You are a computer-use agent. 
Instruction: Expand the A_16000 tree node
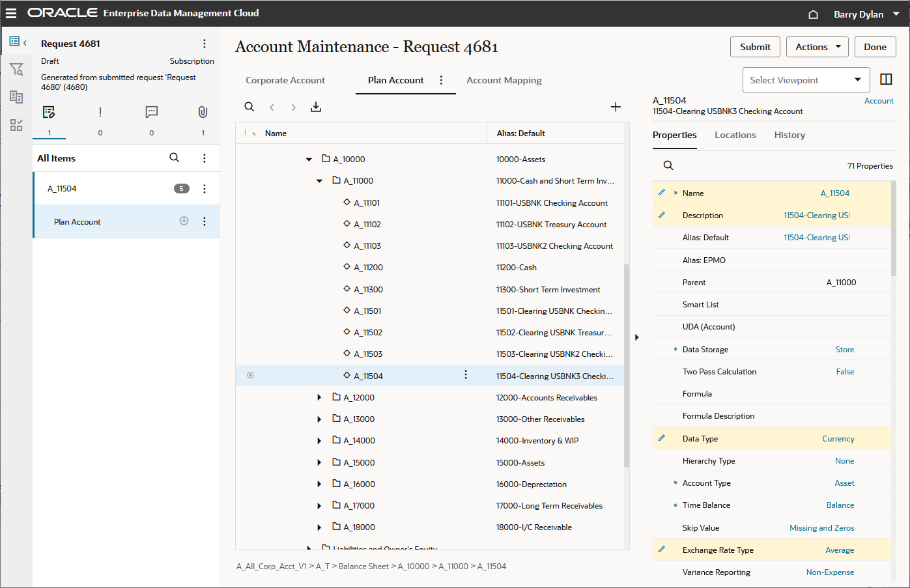point(319,484)
